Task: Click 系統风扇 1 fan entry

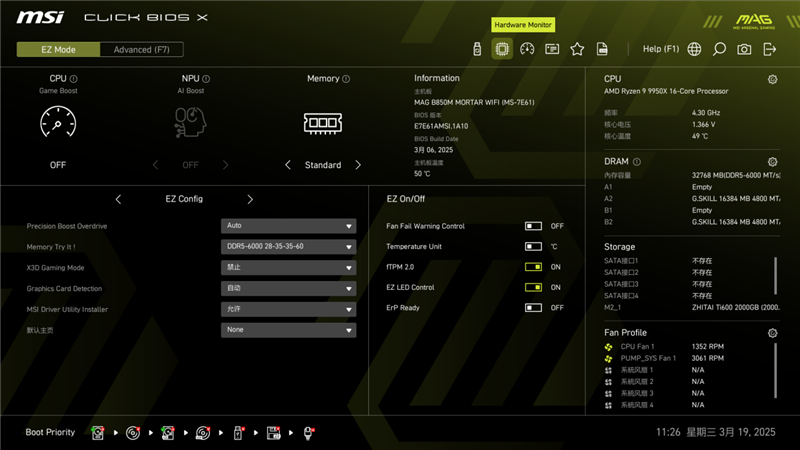Action: tap(637, 370)
